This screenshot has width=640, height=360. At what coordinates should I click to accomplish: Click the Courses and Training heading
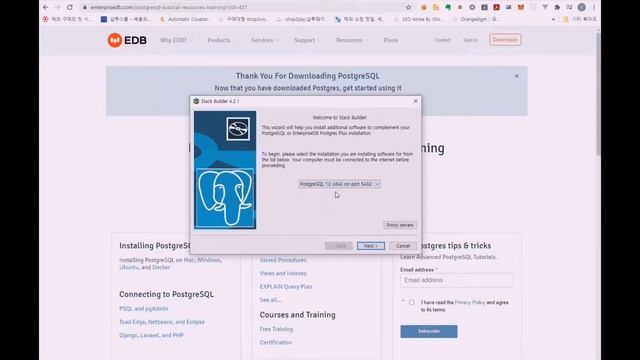point(298,315)
